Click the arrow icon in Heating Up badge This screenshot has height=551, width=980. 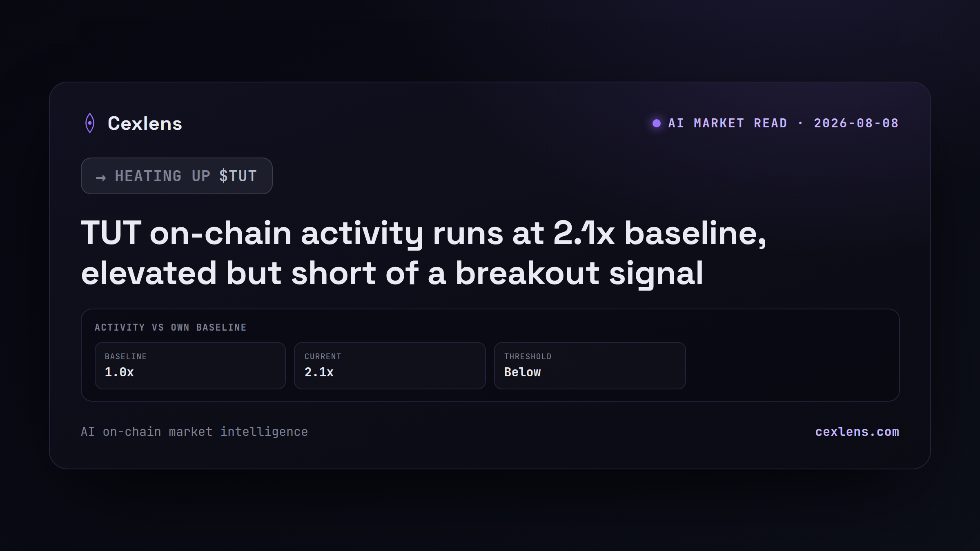click(x=100, y=178)
